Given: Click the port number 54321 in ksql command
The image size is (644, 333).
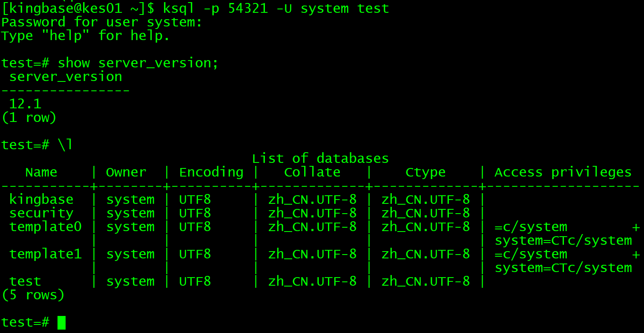Looking at the screenshot, I should point(248,9).
